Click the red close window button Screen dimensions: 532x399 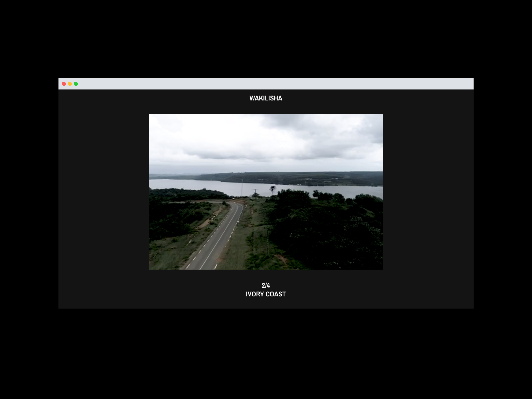click(x=64, y=84)
